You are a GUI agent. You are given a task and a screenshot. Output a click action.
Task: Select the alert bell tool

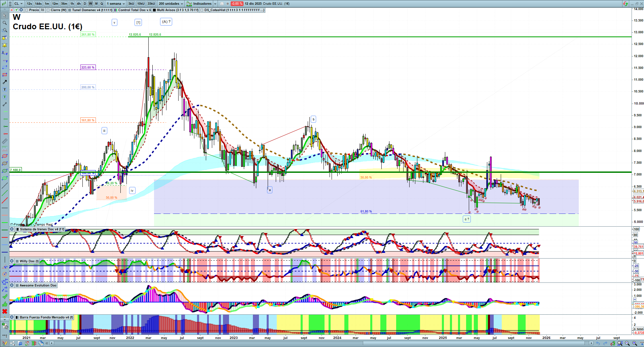click(x=5, y=45)
